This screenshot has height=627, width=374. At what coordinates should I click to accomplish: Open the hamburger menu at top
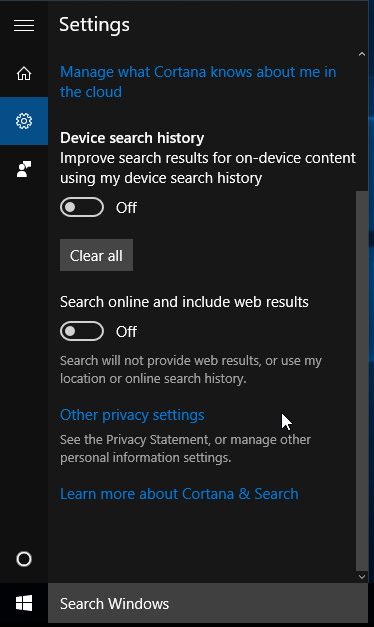pos(24,25)
